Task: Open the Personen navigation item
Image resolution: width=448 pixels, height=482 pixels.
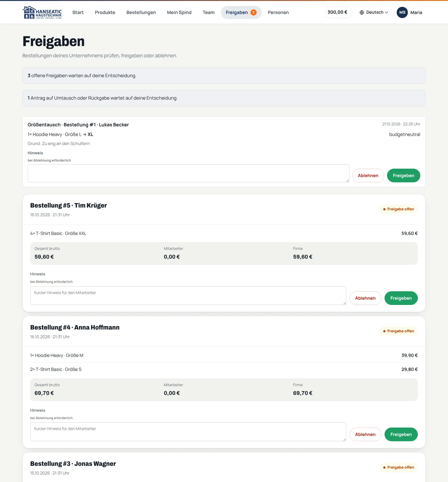Action: point(278,12)
